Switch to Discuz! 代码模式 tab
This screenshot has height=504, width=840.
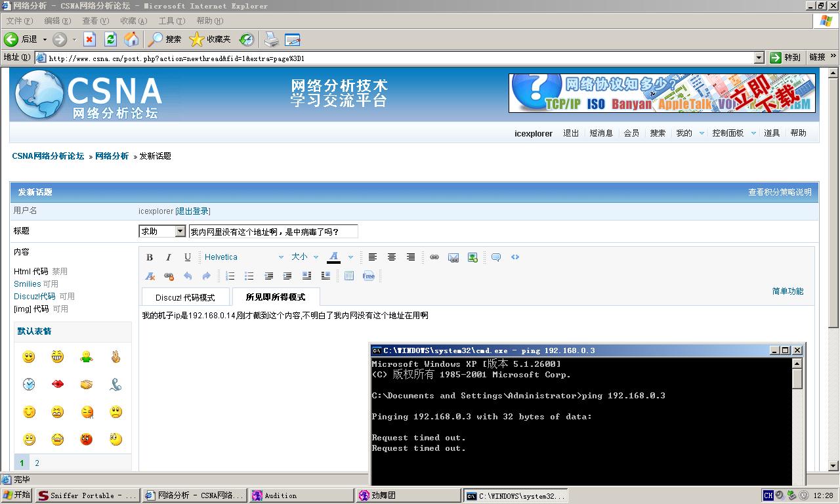(186, 297)
